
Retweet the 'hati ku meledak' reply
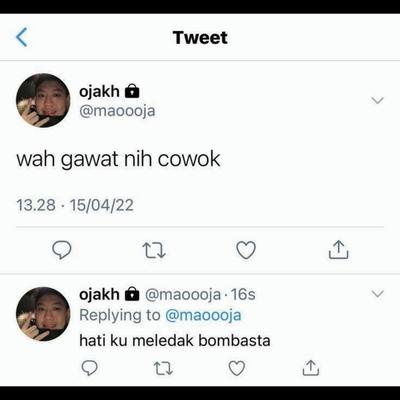(x=163, y=368)
